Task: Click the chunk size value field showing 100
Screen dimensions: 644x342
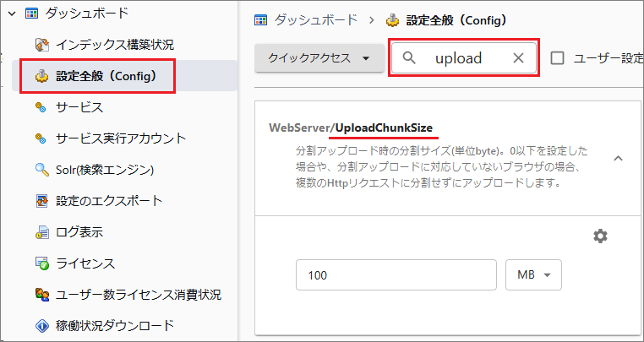Action: [396, 275]
